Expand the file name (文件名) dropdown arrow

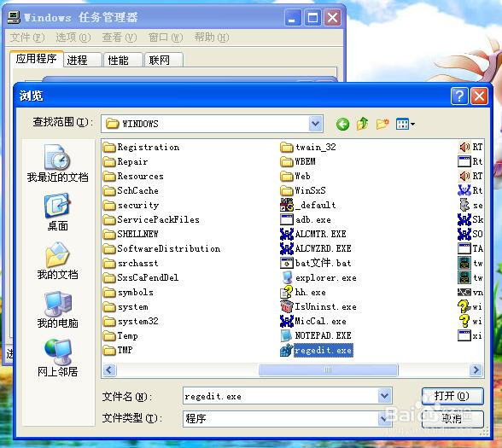tap(384, 396)
